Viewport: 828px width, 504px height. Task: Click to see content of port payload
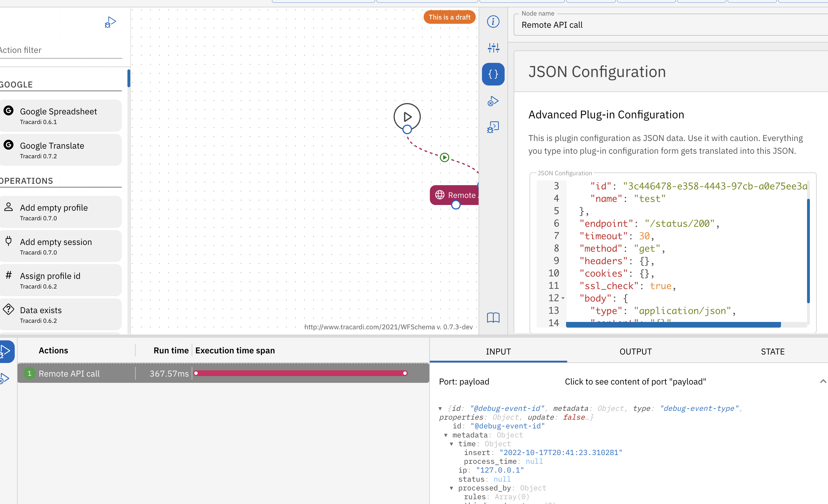pyautogui.click(x=635, y=381)
